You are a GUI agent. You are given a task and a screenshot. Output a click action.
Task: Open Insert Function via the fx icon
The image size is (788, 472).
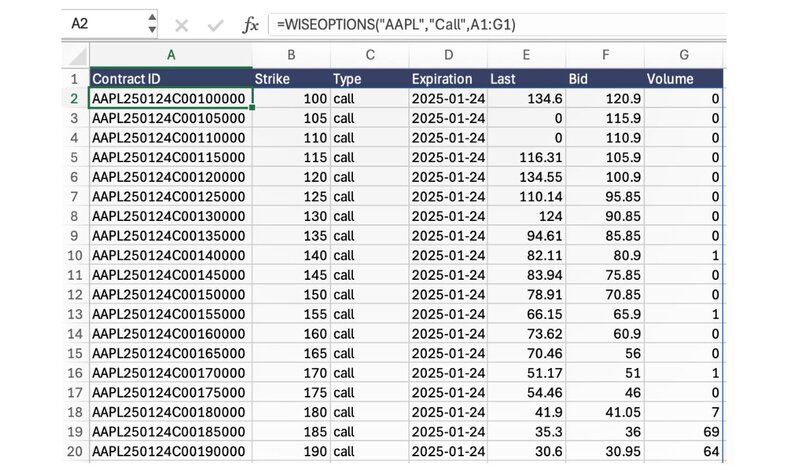click(x=251, y=25)
